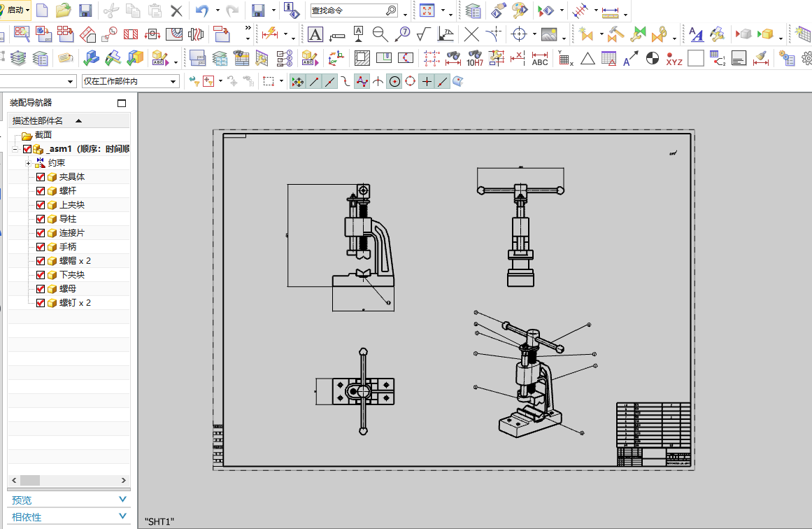This screenshot has height=529, width=812.
Task: Maximize the 装配导航器 panel box
Action: pos(122,103)
